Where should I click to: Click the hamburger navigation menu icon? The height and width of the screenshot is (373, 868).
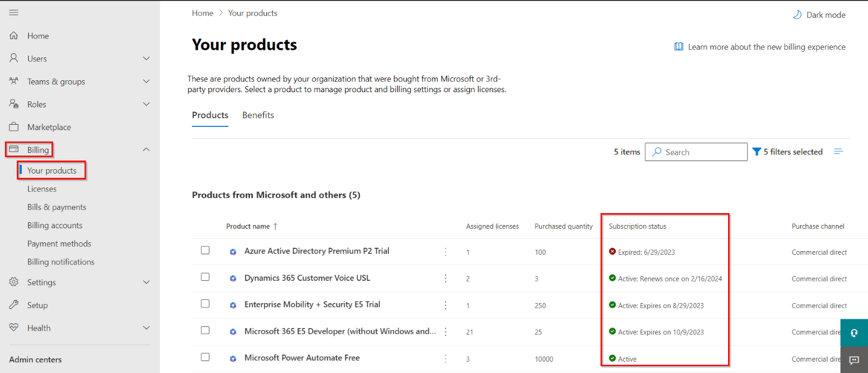(x=14, y=12)
